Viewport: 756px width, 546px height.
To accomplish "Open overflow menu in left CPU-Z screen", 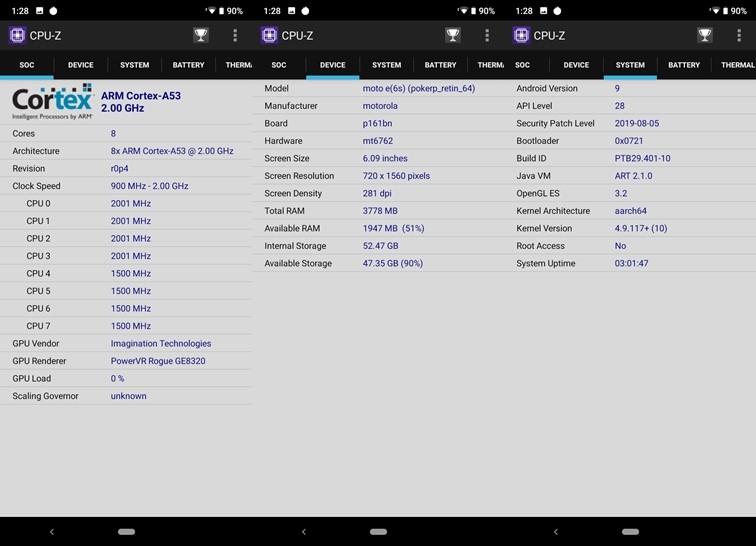I will point(235,35).
